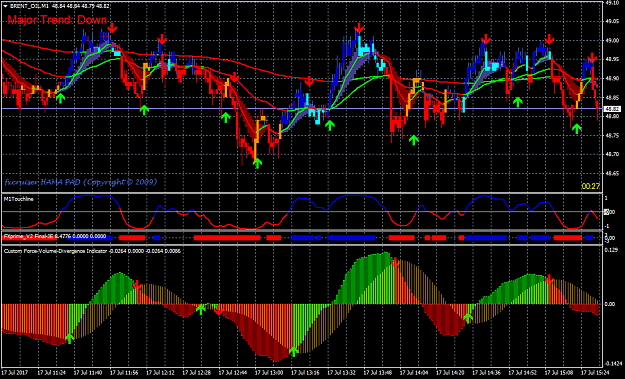Click the '17 Jul 14:36' time label
Image resolution: width=625 pixels, height=379 pixels.
(x=487, y=373)
